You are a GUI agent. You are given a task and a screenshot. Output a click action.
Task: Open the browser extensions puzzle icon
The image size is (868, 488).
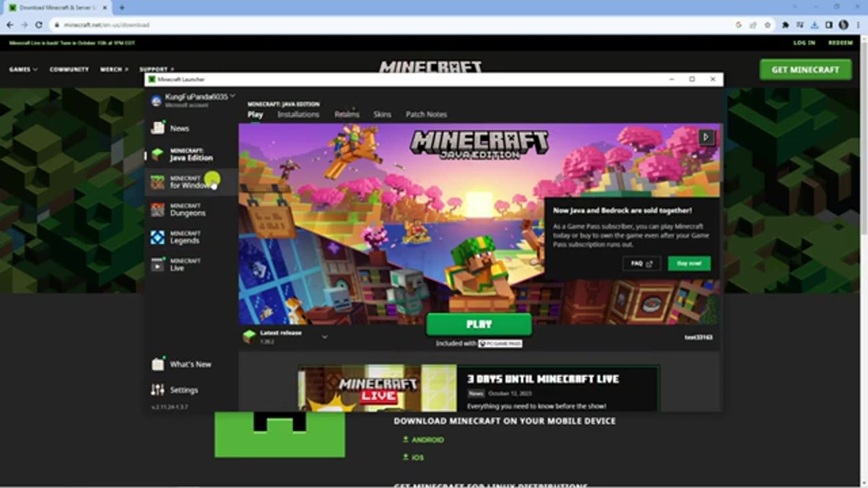(785, 25)
